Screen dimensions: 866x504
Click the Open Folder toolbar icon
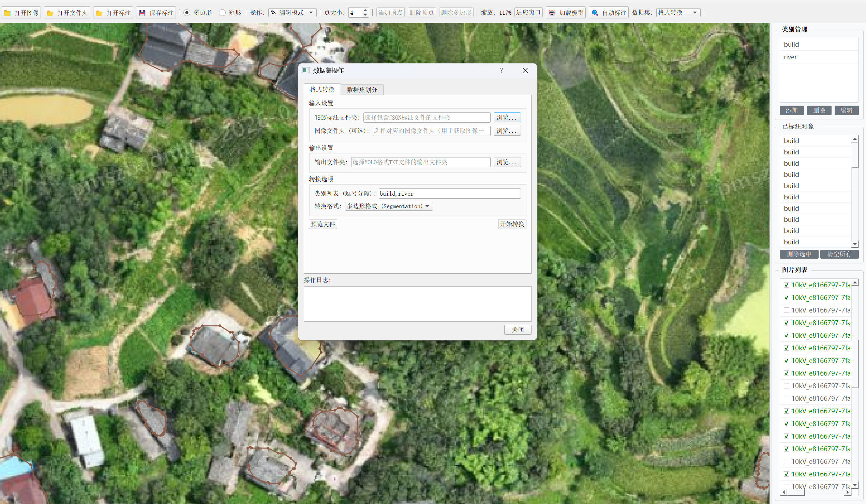[50, 13]
